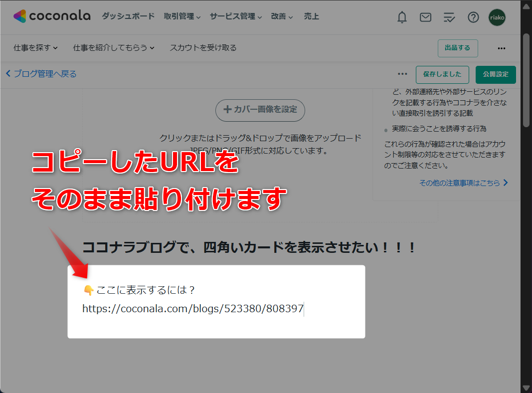
Task: Click scrollbar down arrow
Action: [x=526, y=388]
